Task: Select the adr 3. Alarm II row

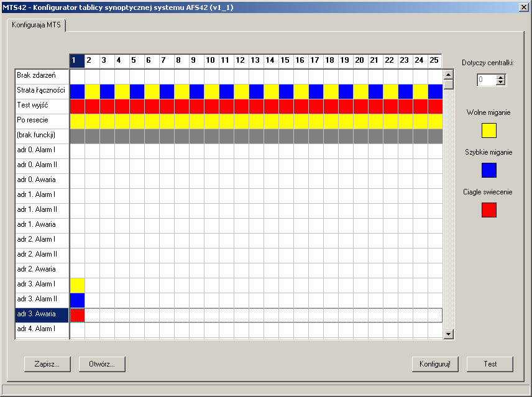Action: [x=42, y=300]
